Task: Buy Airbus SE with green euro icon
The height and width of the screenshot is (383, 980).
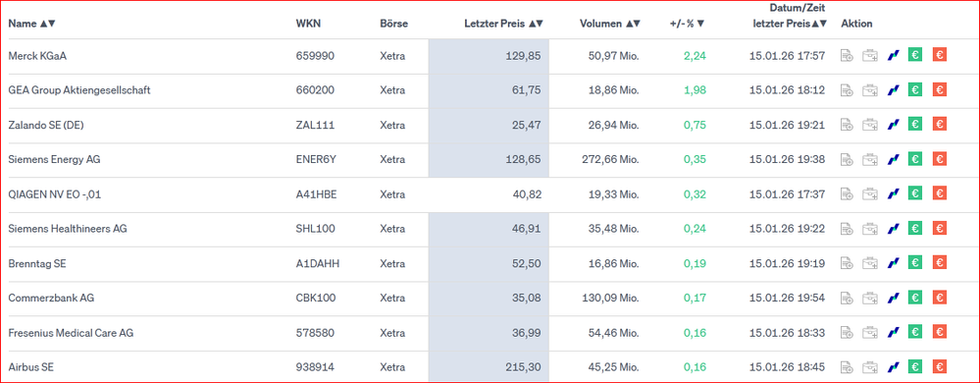Action: (x=915, y=366)
